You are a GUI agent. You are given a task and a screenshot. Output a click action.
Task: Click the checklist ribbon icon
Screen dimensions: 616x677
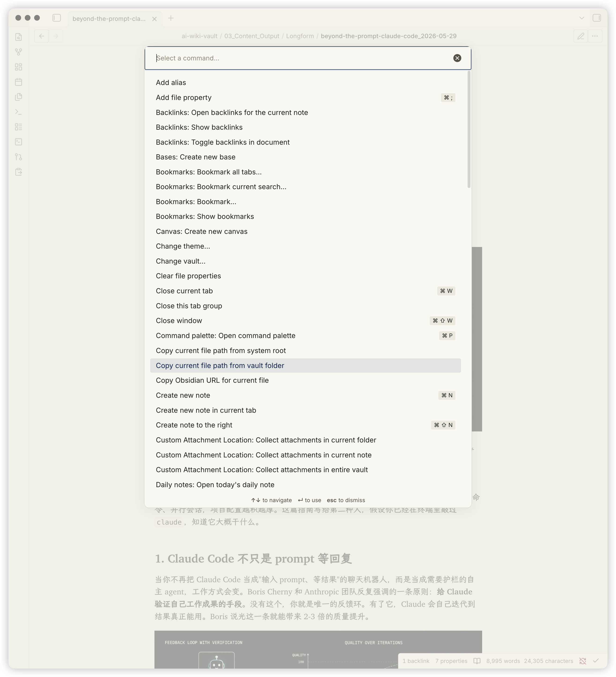tap(18, 127)
